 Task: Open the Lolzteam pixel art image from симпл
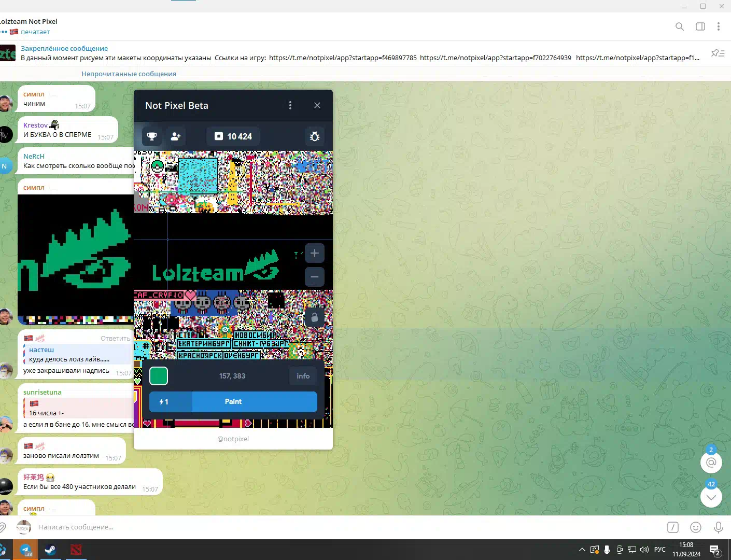coord(76,259)
